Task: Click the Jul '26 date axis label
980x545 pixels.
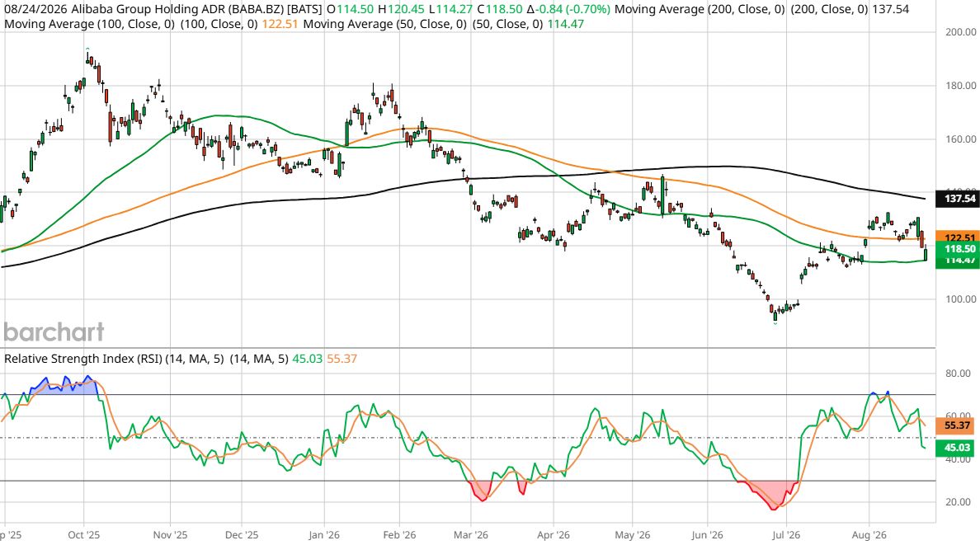Action: pos(785,535)
